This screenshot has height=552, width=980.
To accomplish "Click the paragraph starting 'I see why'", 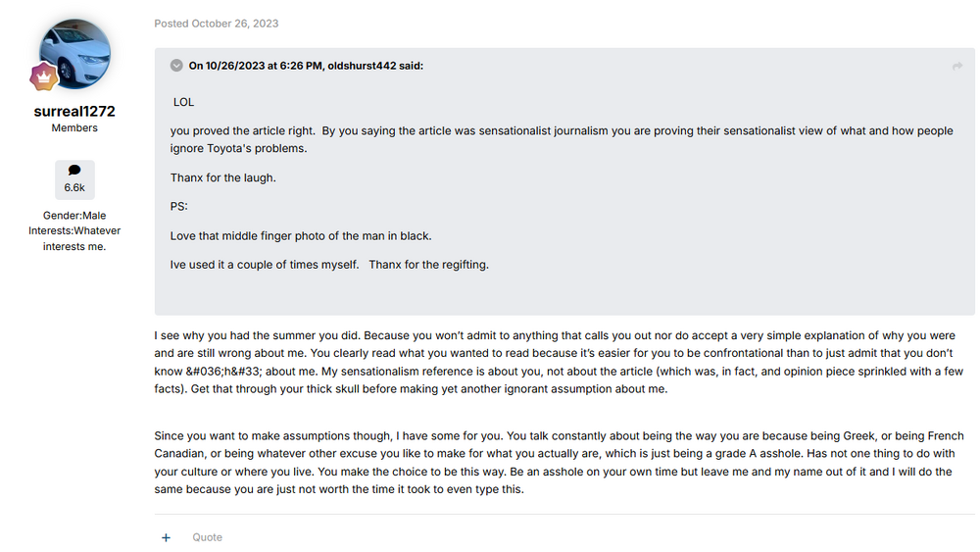I will click(554, 363).
